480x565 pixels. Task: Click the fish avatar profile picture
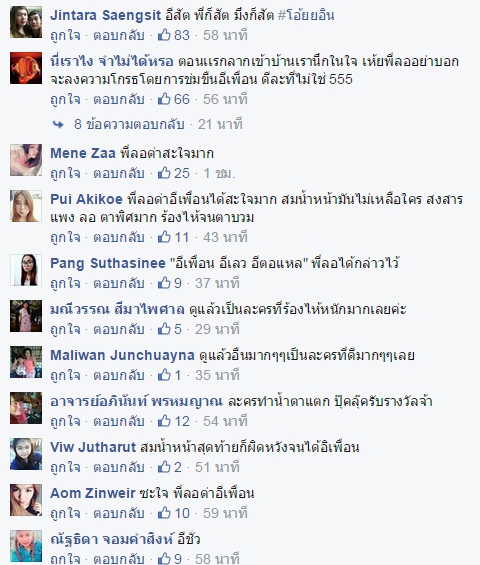tap(26, 68)
